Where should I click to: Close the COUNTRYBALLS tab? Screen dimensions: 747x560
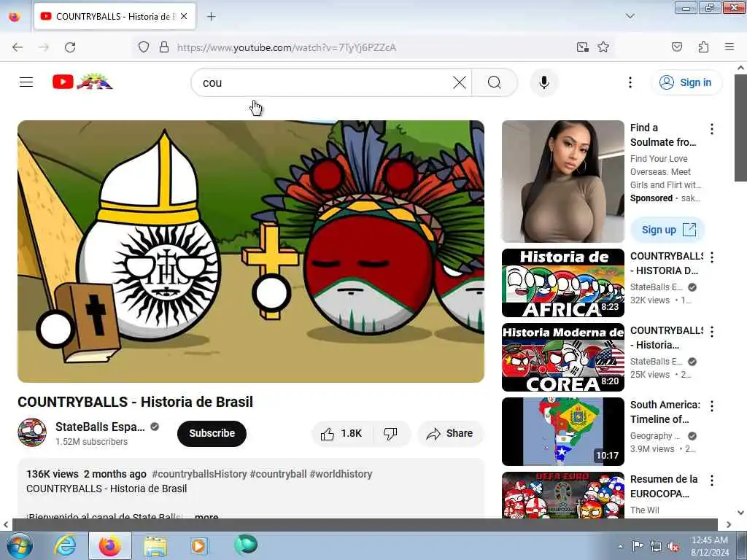click(x=184, y=16)
